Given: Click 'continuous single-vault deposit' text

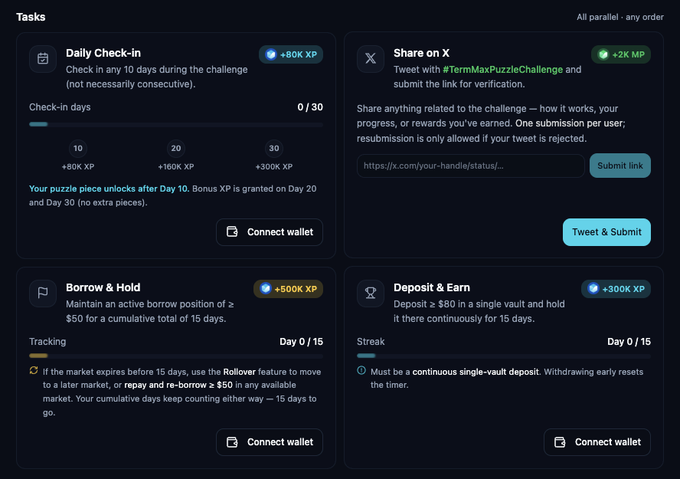Looking at the screenshot, I should (476, 371).
